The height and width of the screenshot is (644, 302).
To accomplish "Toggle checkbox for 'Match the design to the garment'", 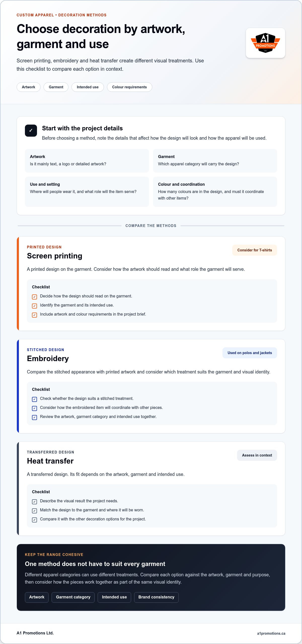I will [x=34, y=511].
